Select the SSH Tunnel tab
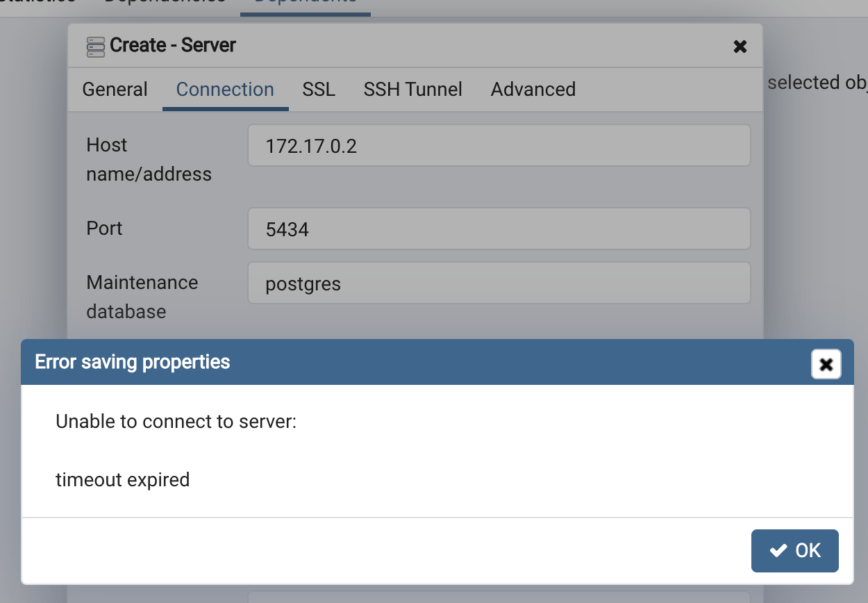868x603 pixels. (412, 89)
